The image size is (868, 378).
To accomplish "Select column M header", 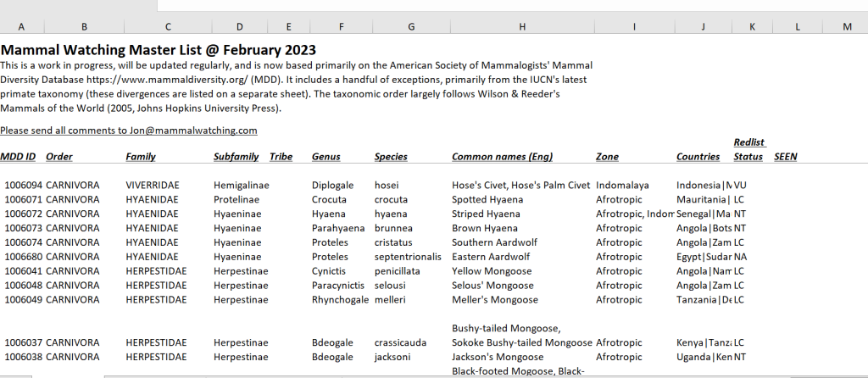I will coord(847,26).
